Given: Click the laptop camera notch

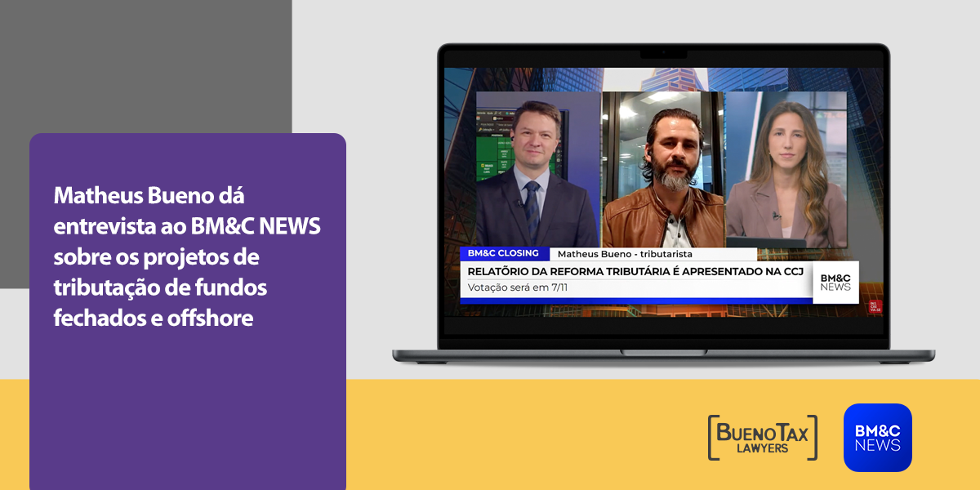Looking at the screenshot, I should pyautogui.click(x=663, y=52).
